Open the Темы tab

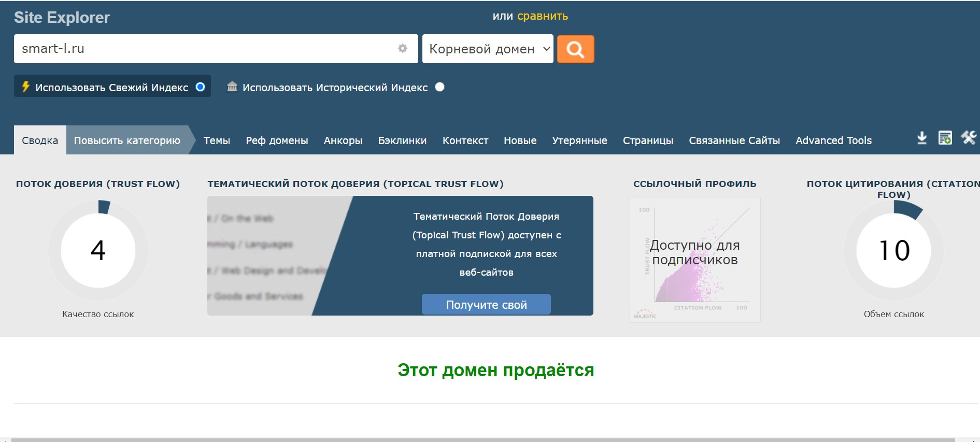click(217, 140)
